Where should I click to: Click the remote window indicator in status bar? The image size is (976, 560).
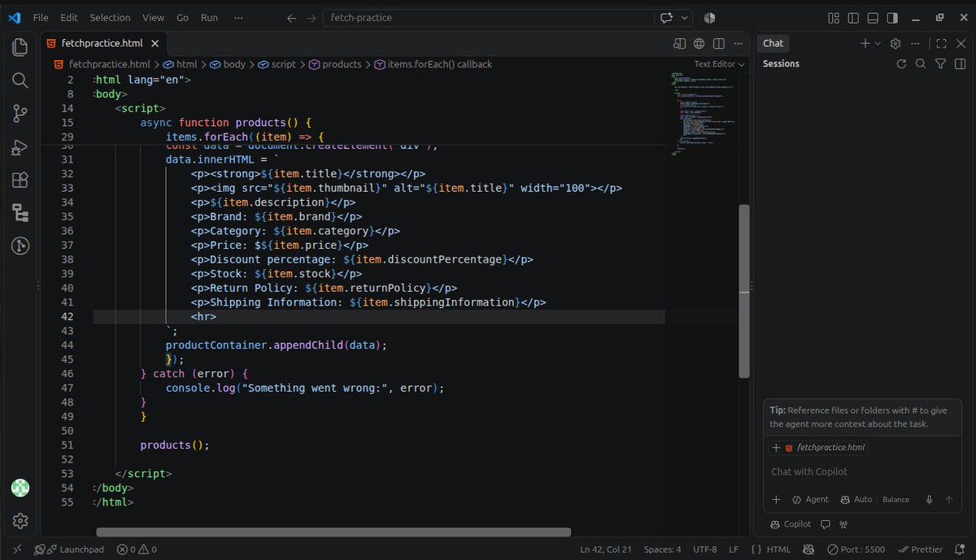(17, 549)
